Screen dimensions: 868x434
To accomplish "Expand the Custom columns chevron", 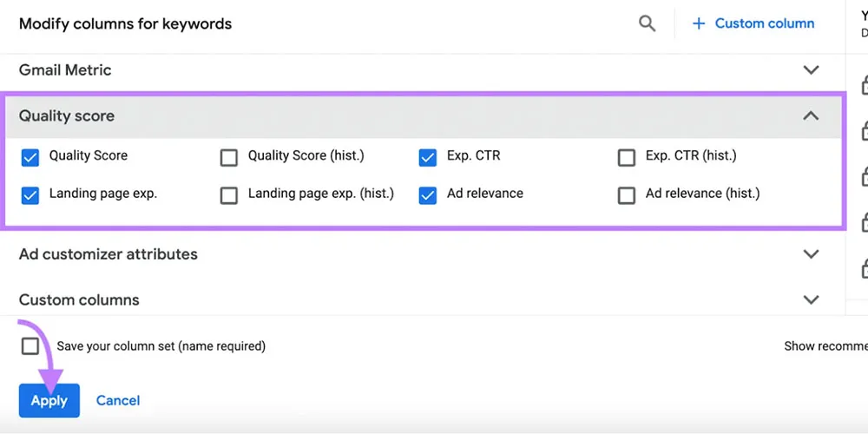I will (x=811, y=299).
